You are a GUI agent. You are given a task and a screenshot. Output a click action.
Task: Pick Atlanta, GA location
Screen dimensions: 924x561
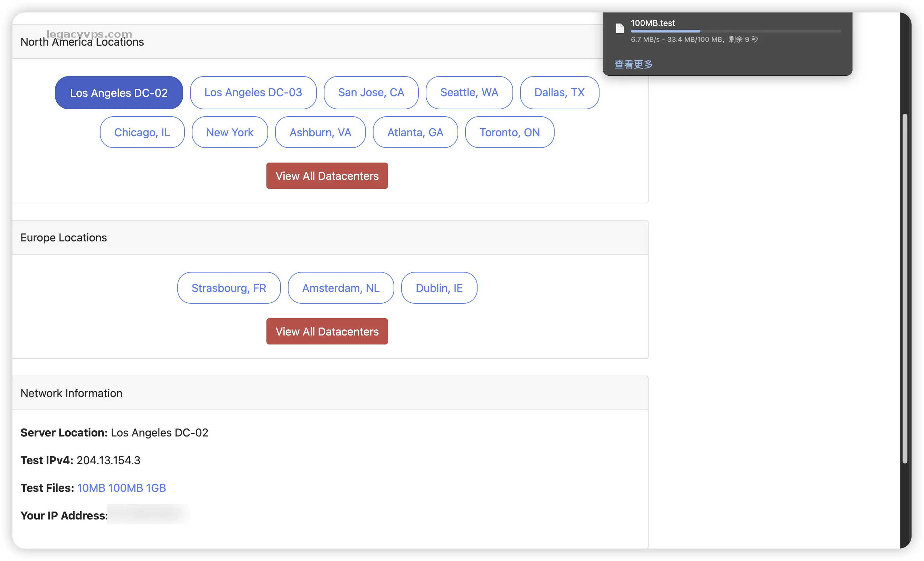point(415,132)
